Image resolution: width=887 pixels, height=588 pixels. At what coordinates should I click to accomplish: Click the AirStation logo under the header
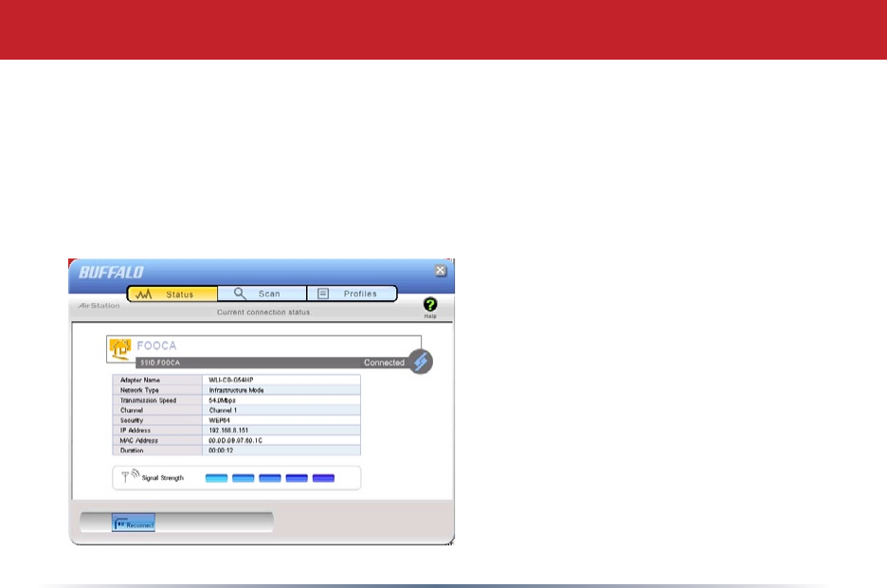tap(99, 305)
